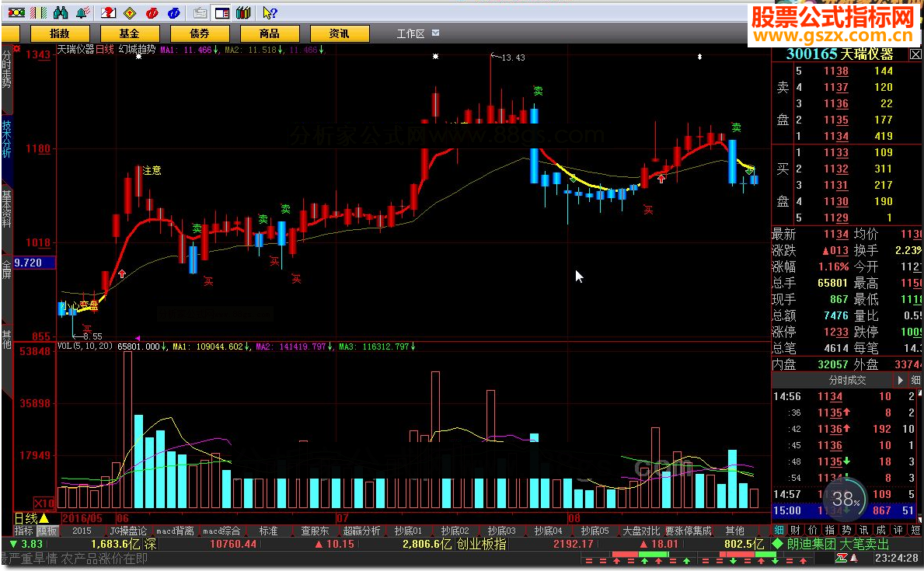Click the red gear icon at chart corner

(x=16, y=48)
